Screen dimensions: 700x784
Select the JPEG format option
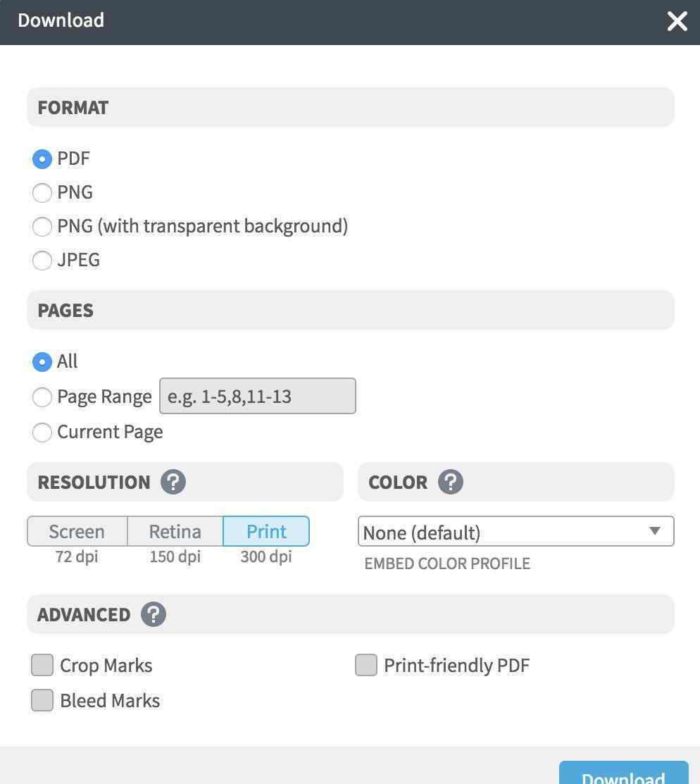[42, 260]
